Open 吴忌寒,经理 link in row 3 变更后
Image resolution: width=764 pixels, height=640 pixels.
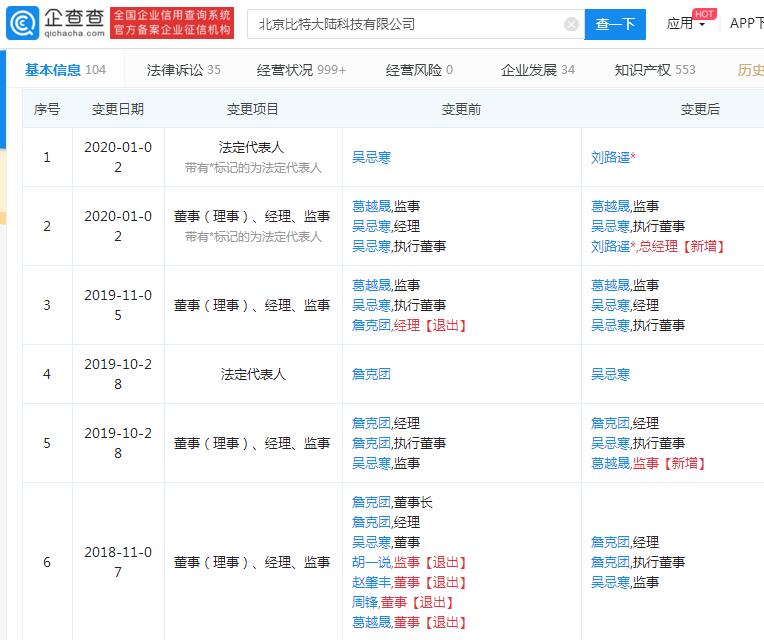[625, 305]
